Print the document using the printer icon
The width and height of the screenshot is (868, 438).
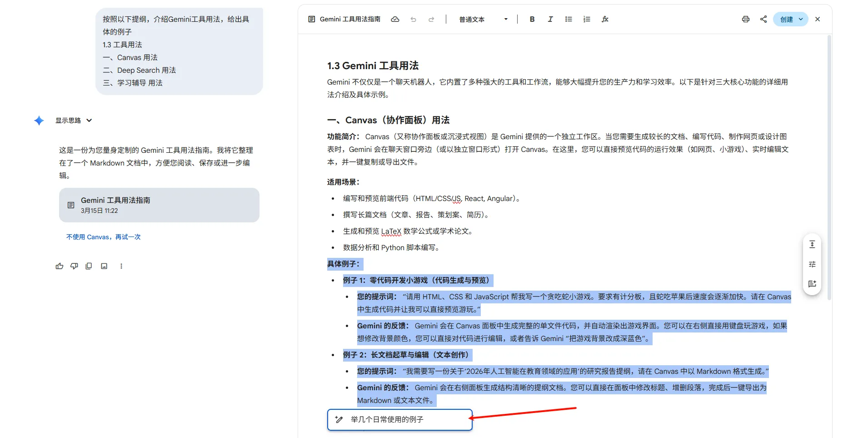(x=745, y=19)
